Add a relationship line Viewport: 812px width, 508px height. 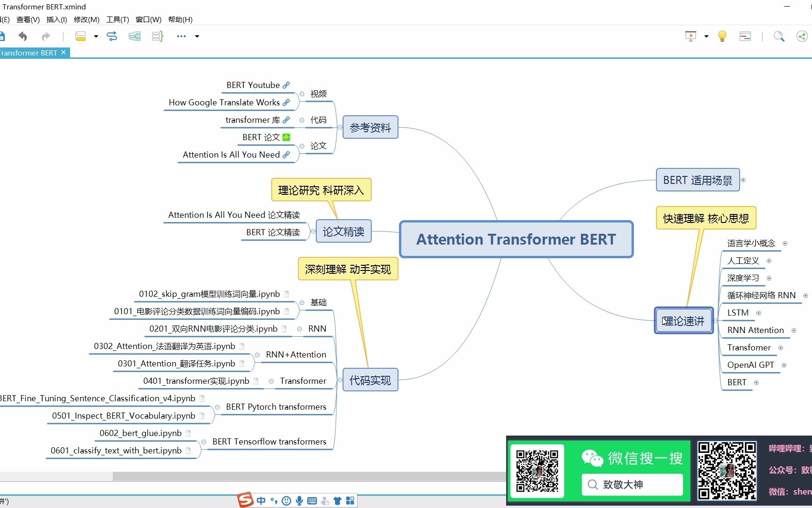coord(112,36)
